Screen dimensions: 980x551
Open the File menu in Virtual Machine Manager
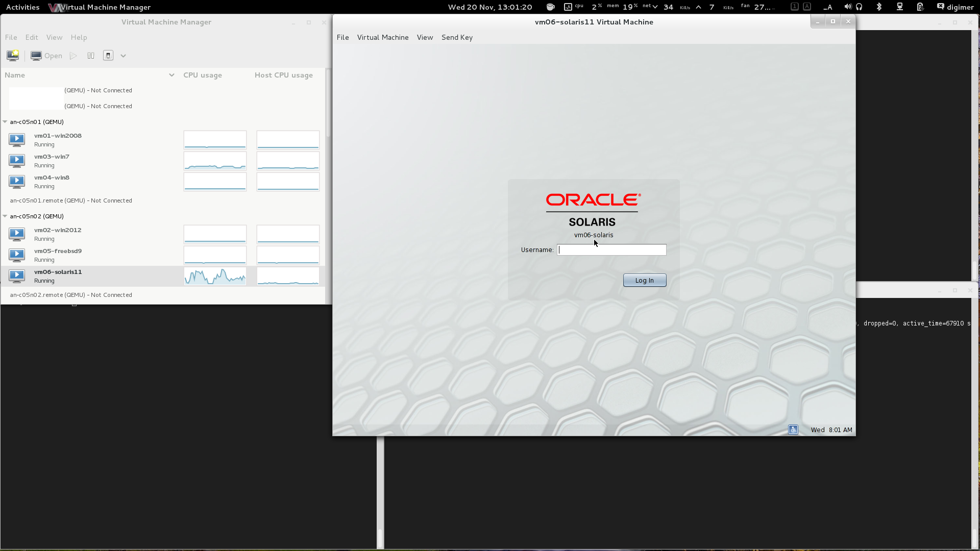pyautogui.click(x=11, y=37)
